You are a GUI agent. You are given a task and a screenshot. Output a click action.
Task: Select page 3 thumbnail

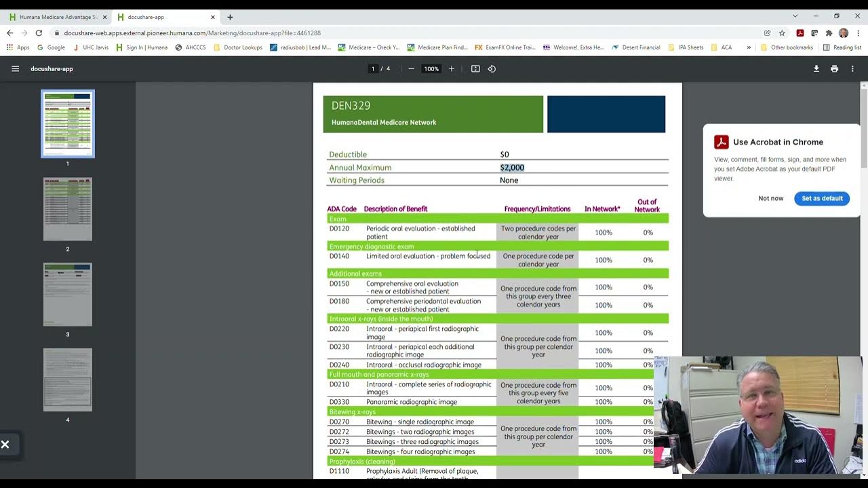pyautogui.click(x=68, y=294)
